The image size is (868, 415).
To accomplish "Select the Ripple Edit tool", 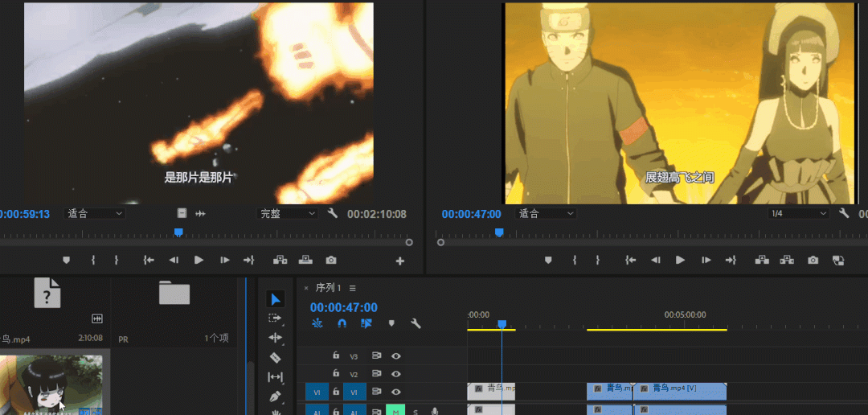I will (275, 338).
